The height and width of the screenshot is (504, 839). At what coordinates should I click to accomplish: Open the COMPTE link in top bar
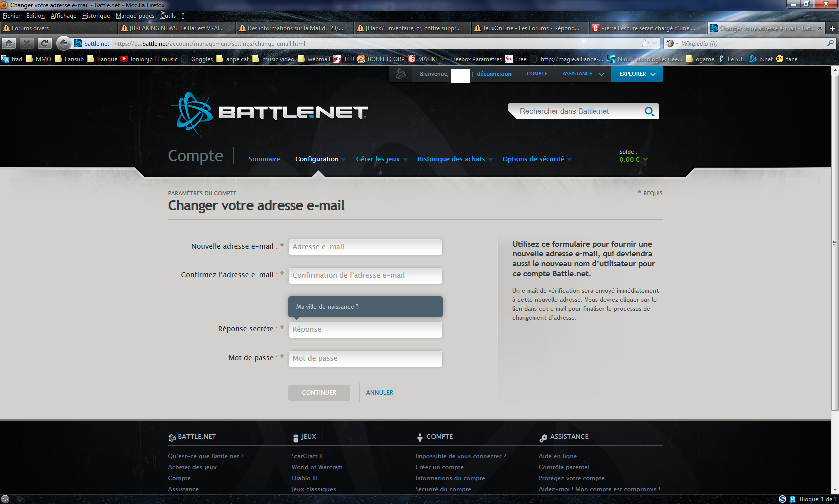(537, 74)
